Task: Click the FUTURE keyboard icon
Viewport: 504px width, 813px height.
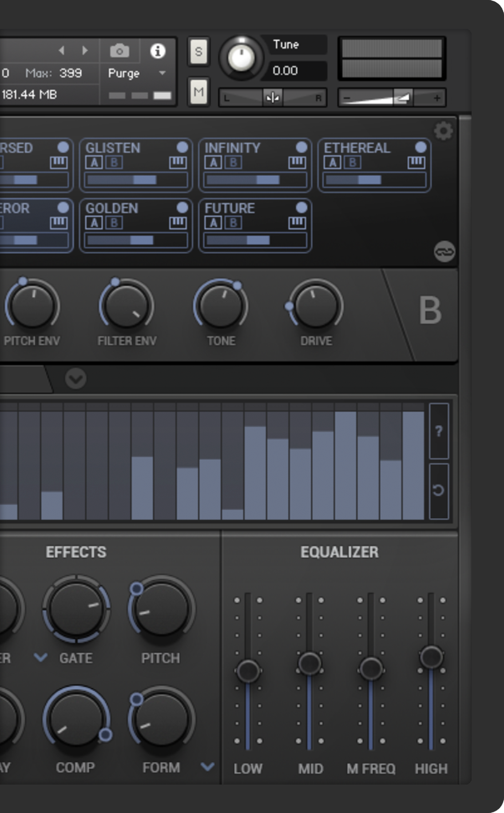Action: coord(297,223)
